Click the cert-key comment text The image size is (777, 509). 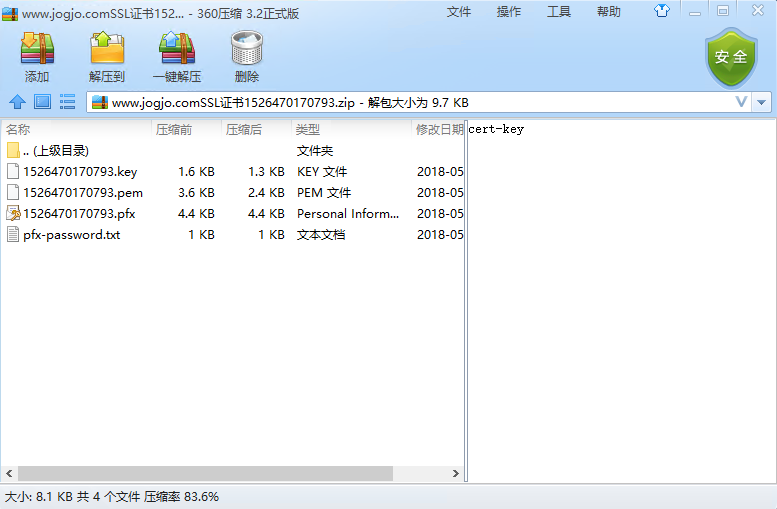[496, 129]
